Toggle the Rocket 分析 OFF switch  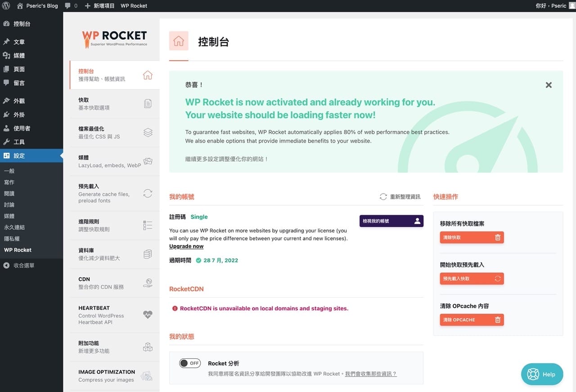pos(190,363)
